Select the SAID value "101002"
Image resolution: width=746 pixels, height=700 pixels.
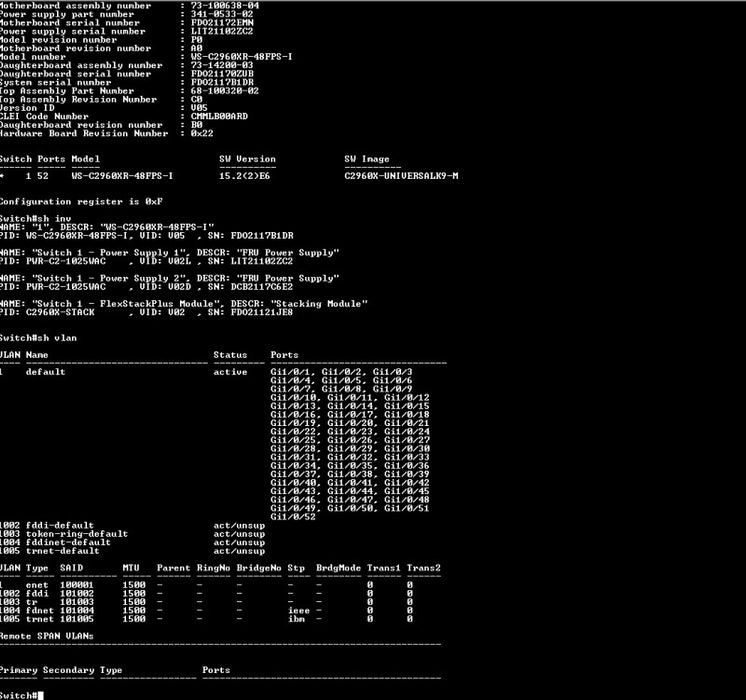(x=77, y=594)
